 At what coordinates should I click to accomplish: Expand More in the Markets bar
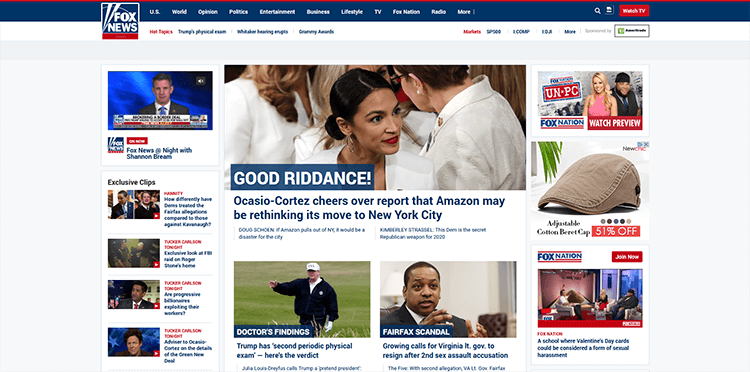coord(570,32)
